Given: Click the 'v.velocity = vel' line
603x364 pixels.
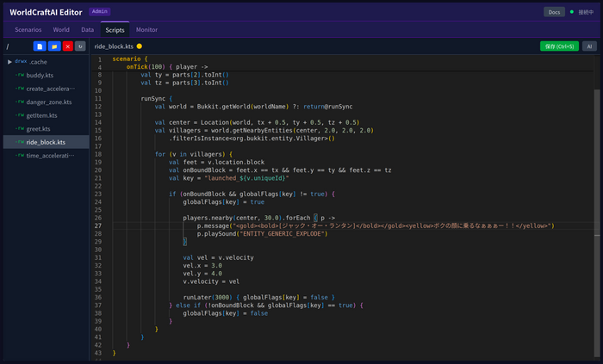Looking at the screenshot, I should (x=211, y=282).
